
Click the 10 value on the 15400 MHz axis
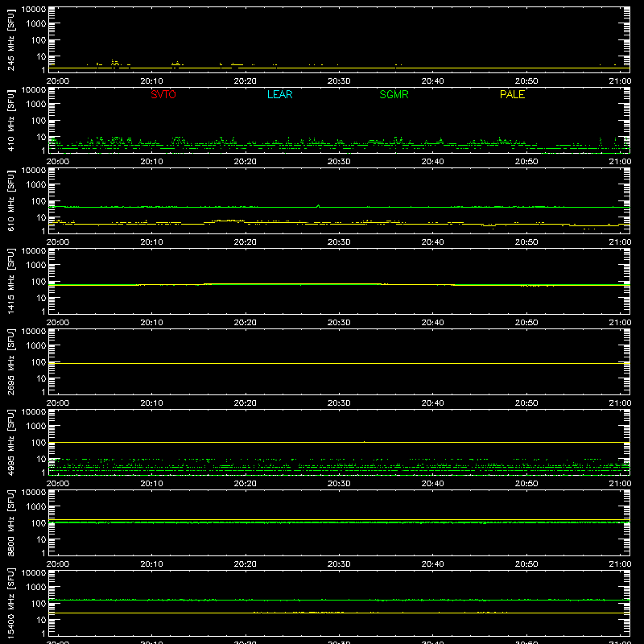41,620
